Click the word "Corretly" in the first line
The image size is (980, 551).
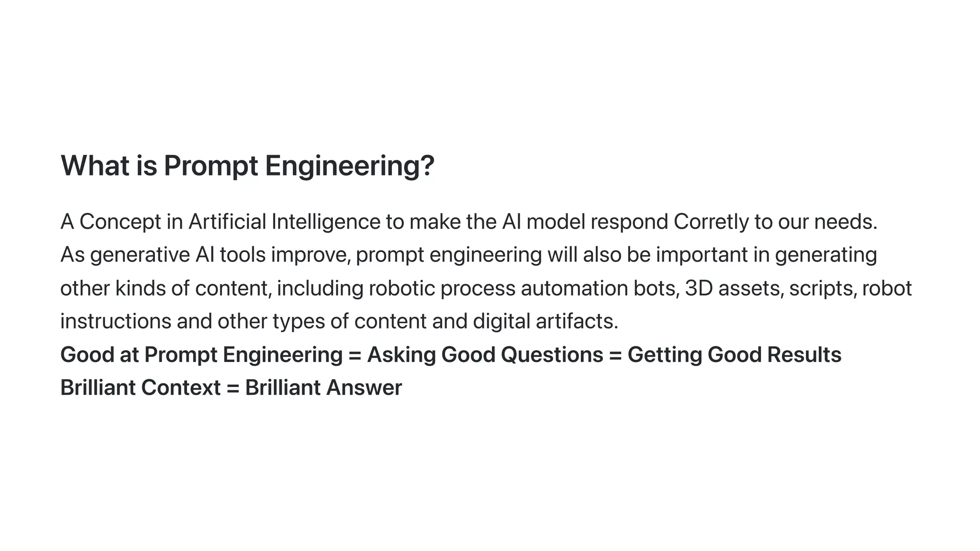coord(711,221)
